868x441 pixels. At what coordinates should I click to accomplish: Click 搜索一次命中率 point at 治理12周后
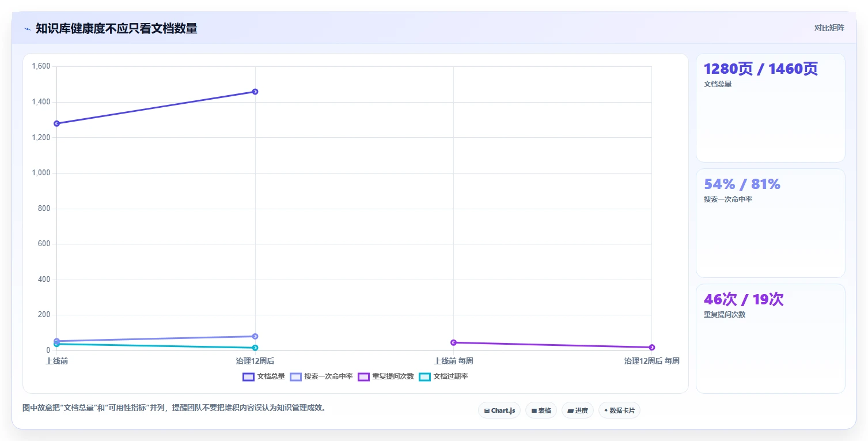click(x=255, y=336)
